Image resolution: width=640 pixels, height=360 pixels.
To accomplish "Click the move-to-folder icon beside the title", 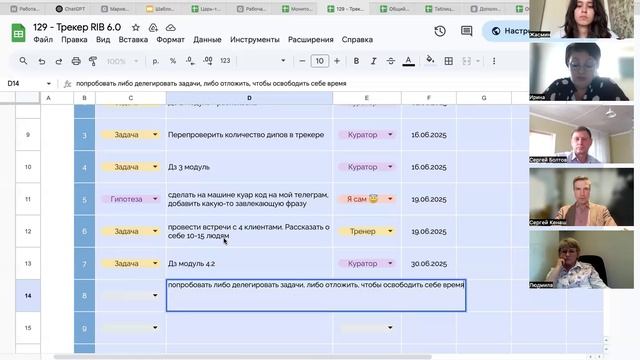I will click(153, 27).
